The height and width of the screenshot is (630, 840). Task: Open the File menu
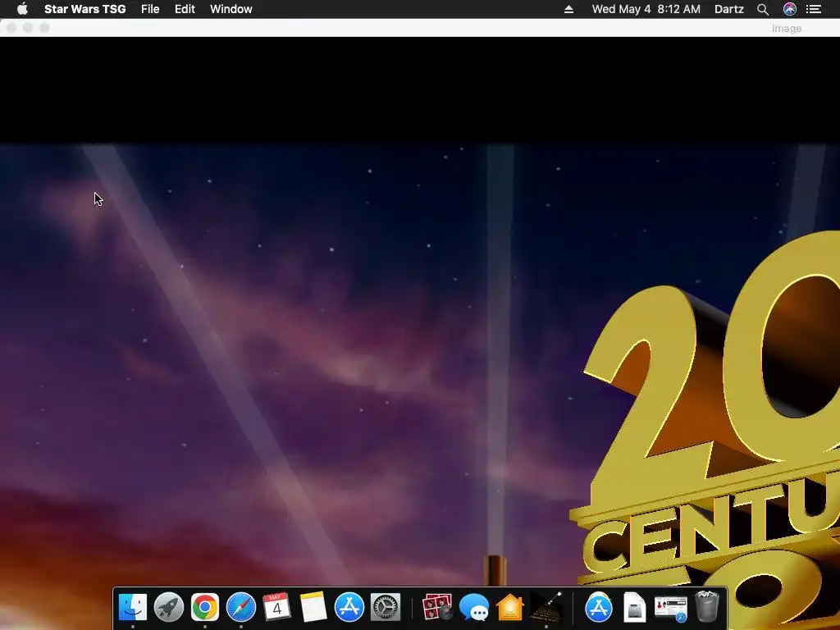coord(150,9)
